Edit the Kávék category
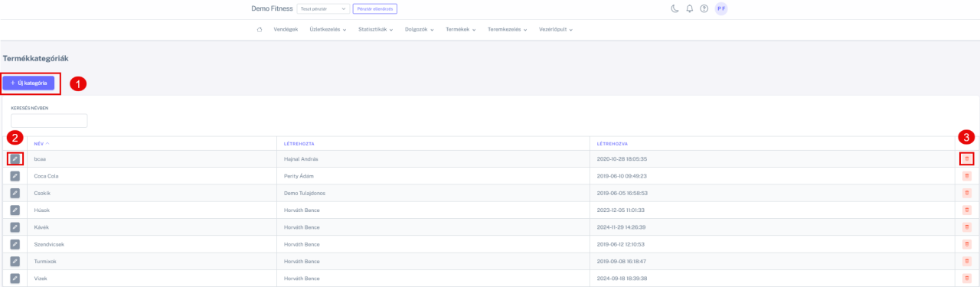 coord(15,227)
